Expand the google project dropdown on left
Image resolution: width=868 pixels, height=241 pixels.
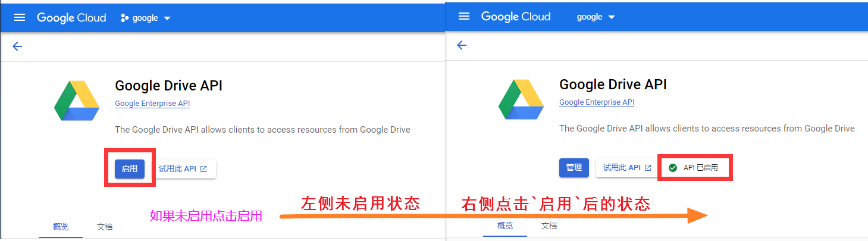click(x=146, y=18)
